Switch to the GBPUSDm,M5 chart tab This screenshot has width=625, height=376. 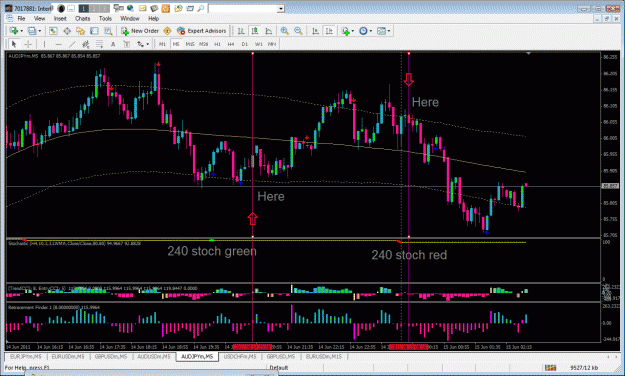point(111,356)
